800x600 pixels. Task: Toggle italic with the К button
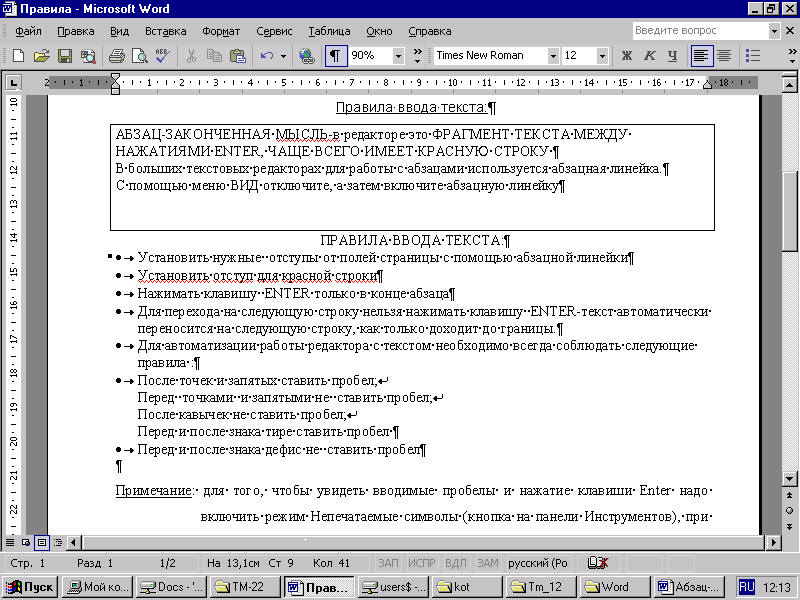coord(649,56)
